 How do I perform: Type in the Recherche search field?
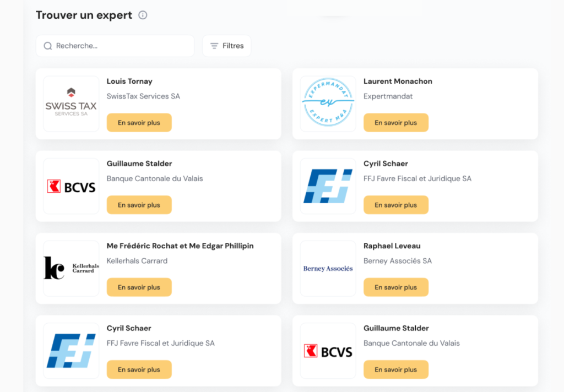pyautogui.click(x=121, y=46)
